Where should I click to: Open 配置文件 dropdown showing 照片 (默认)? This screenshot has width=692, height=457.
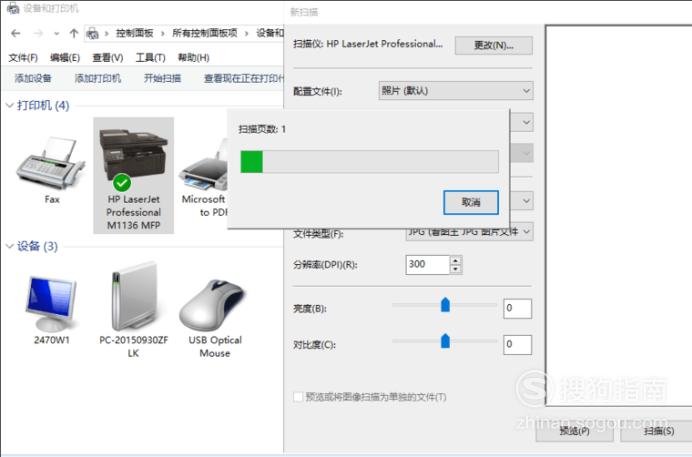point(456,91)
